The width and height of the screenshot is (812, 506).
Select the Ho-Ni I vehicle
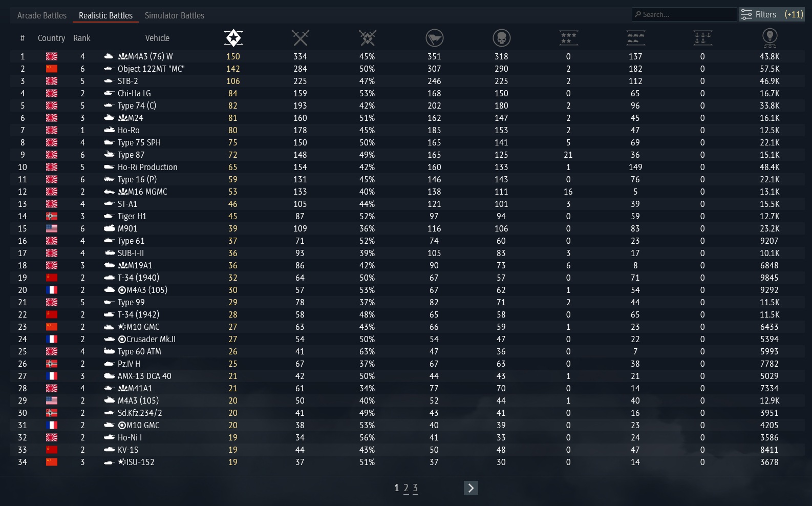130,437
